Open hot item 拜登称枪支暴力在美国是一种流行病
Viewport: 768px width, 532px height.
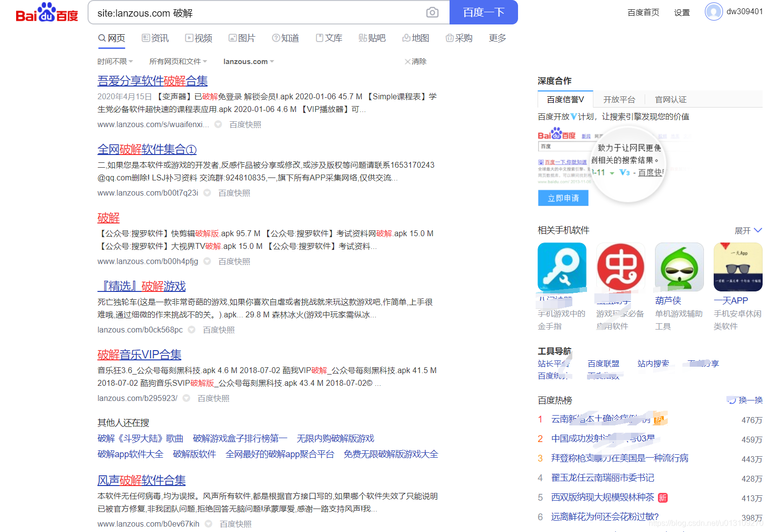coord(620,458)
